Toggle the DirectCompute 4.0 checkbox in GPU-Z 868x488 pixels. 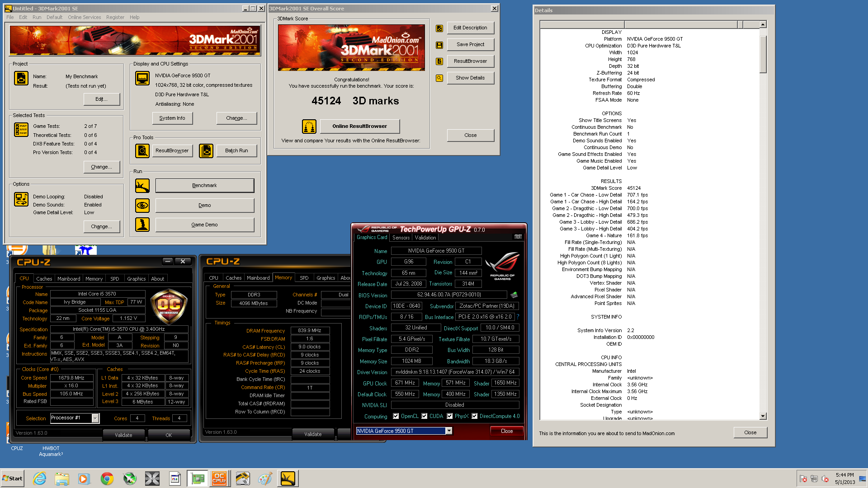point(475,417)
